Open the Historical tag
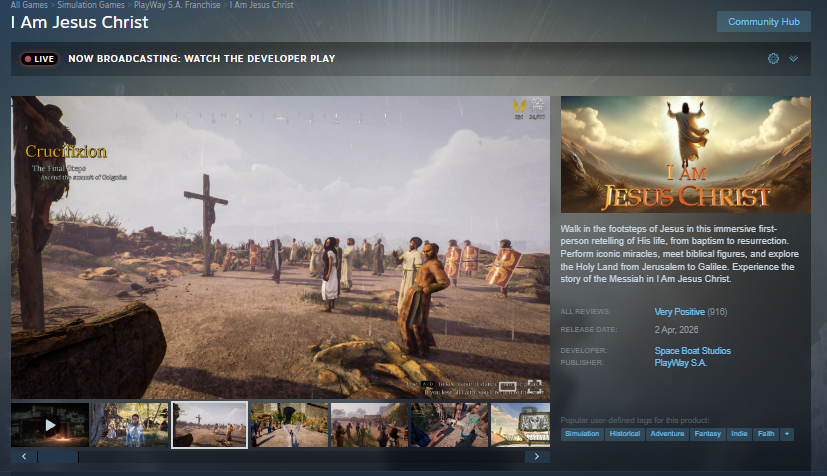This screenshot has height=476, width=827. 625,434
